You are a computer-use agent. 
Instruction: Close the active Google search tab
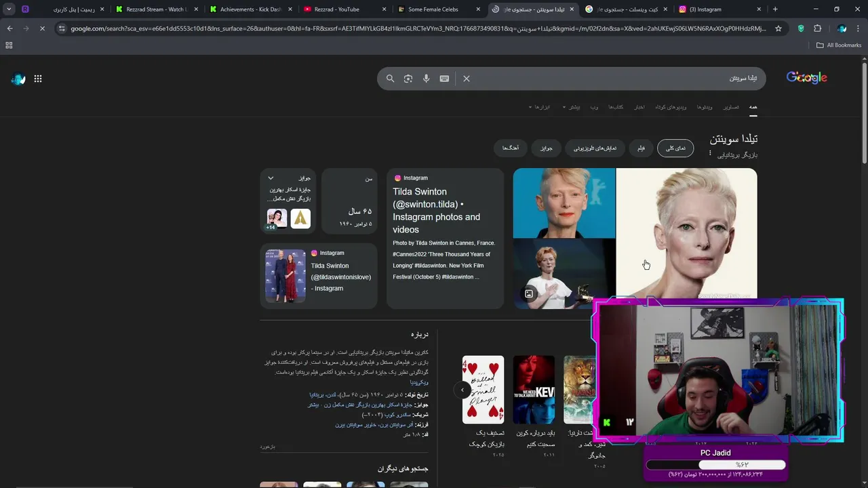pos(572,9)
